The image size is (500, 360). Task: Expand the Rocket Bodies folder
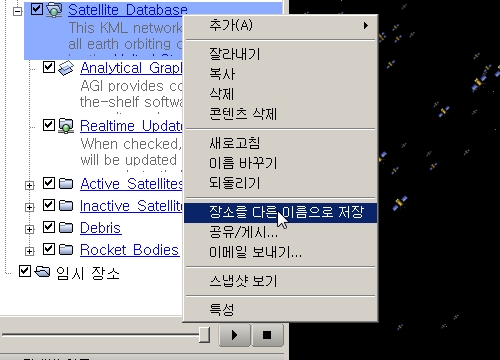pyautogui.click(x=30, y=251)
